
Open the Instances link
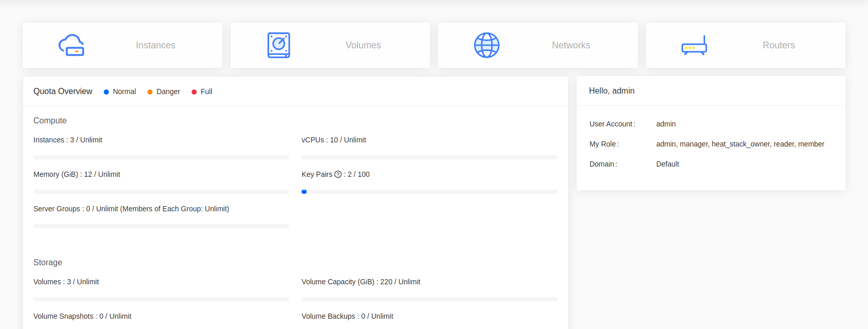[156, 45]
